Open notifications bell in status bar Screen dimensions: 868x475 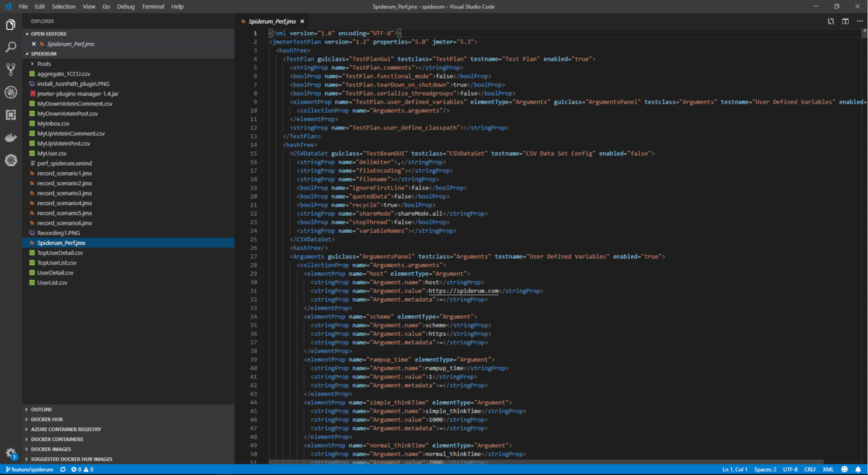[858, 470]
